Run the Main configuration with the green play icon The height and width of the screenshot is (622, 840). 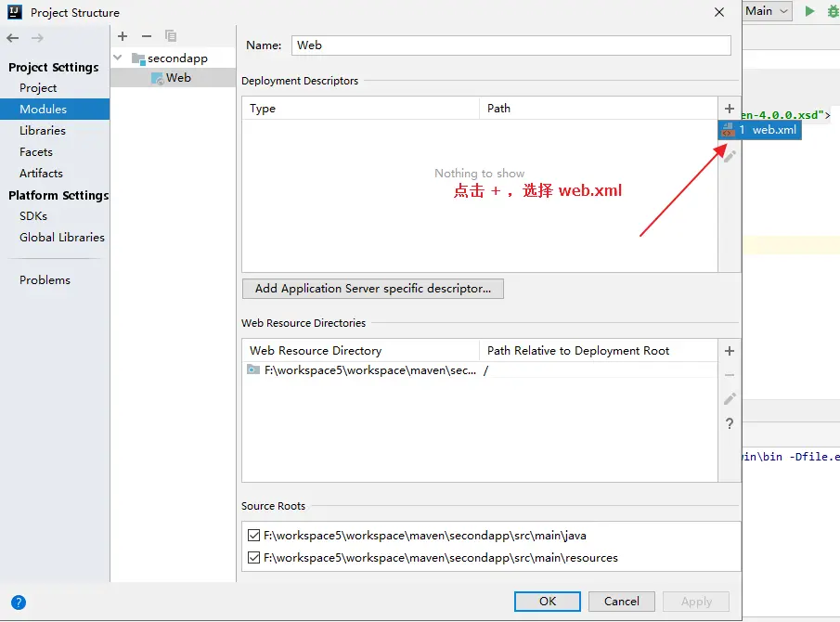click(809, 11)
